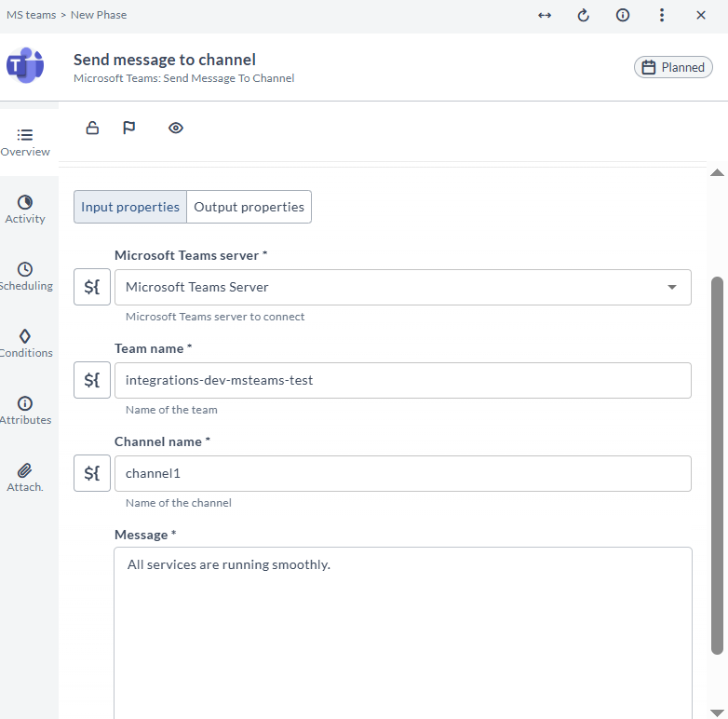Toggle the eye watch icon
The height and width of the screenshot is (719, 728).
(x=176, y=128)
